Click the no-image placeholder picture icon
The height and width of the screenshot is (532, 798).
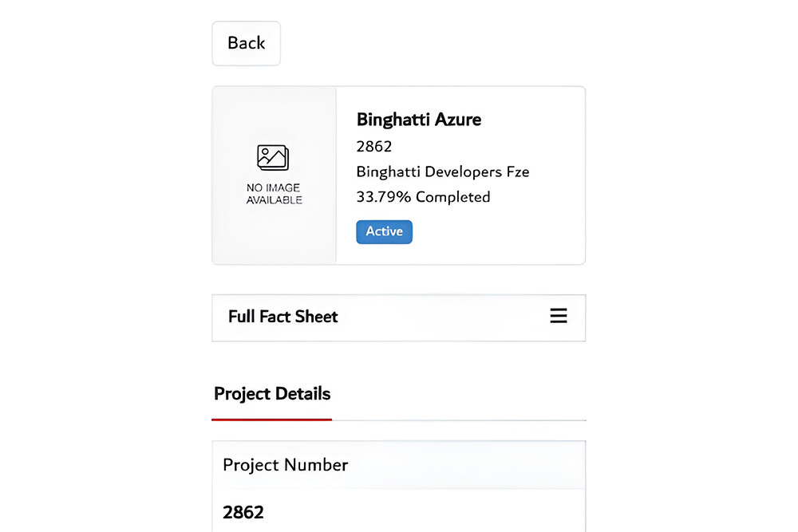(x=273, y=157)
